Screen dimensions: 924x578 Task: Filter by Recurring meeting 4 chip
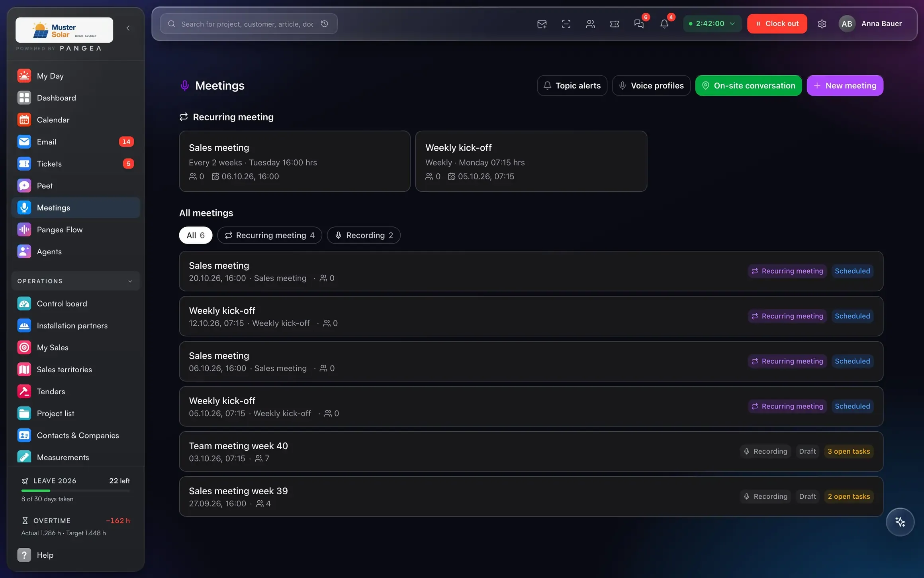[x=270, y=235]
